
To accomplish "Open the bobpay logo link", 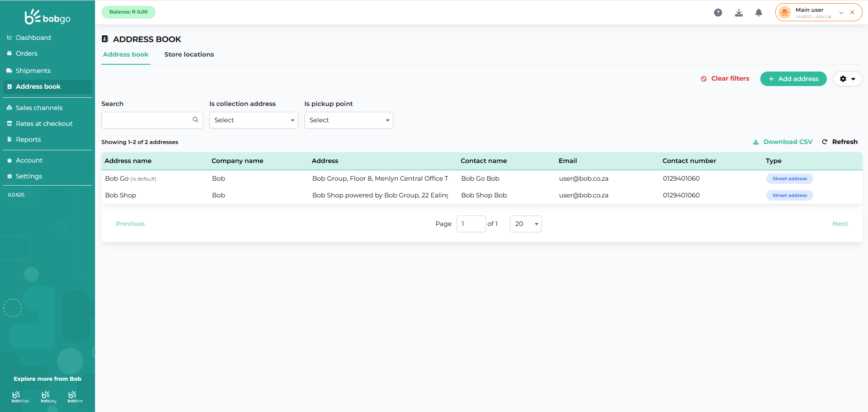I will [48, 397].
